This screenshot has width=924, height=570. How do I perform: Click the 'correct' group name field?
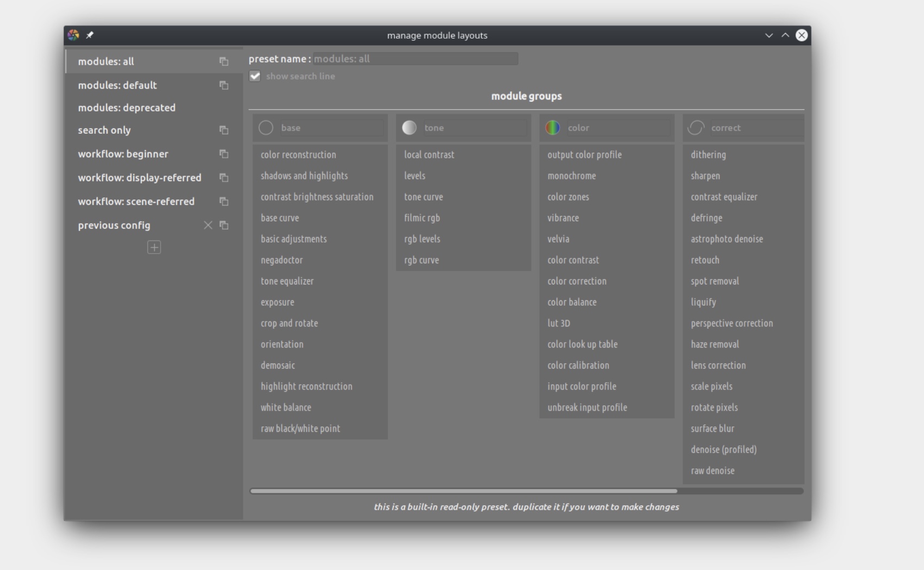756,128
